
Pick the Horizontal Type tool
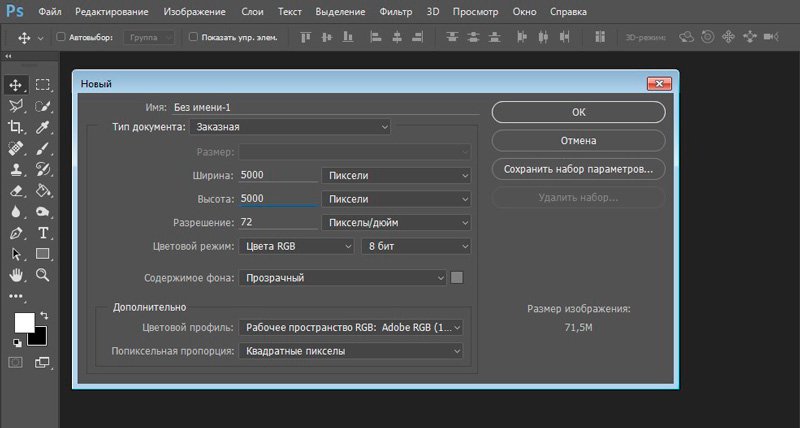pos(43,233)
